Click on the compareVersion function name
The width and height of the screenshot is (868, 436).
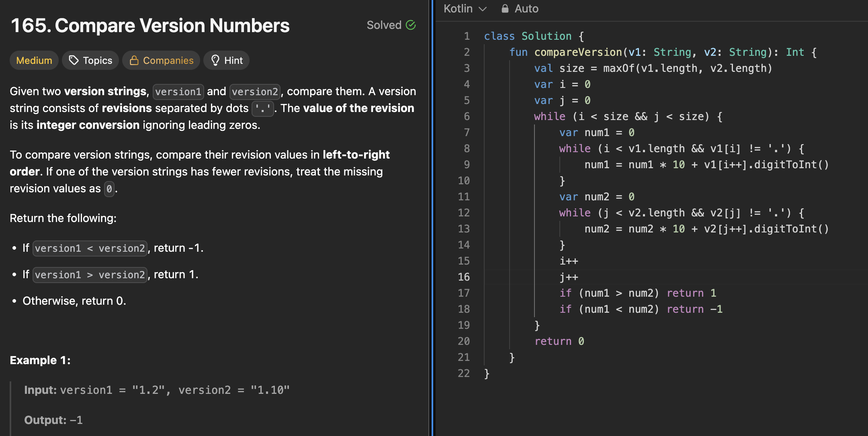(578, 52)
